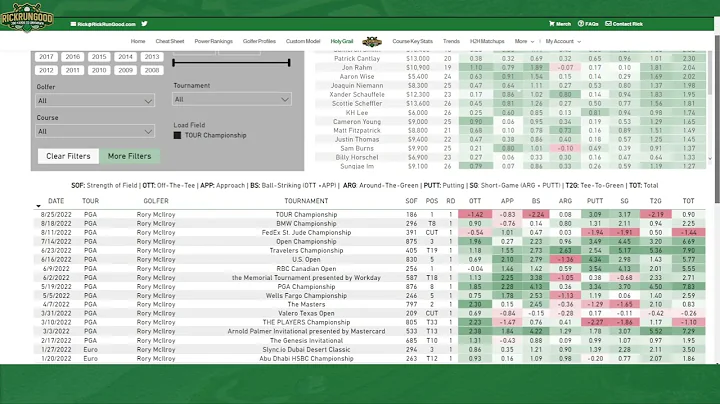
Task: Select Jon Rahm in the field table
Action: tap(357, 67)
